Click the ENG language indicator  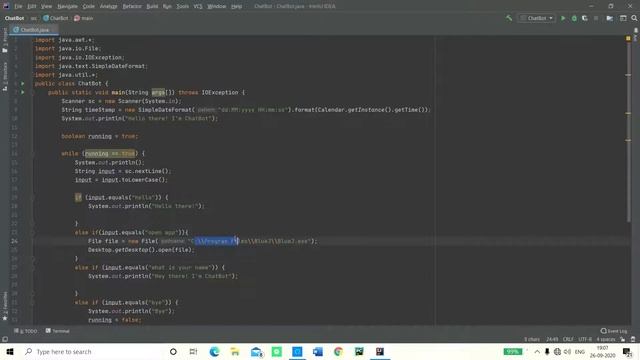pyautogui.click(x=580, y=351)
